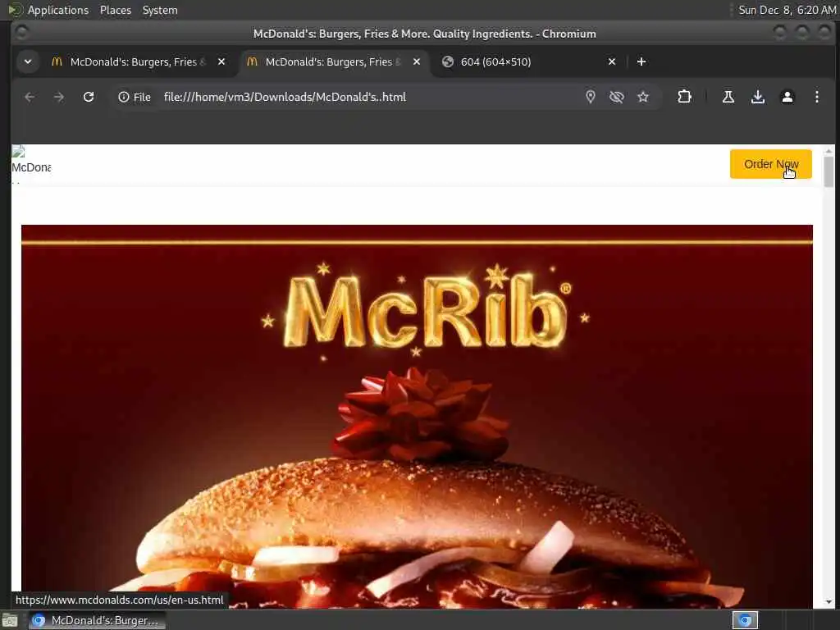Click the clock Sun Dec 8, 6:20 AM
Image resolution: width=840 pixels, height=630 pixels.
787,10
